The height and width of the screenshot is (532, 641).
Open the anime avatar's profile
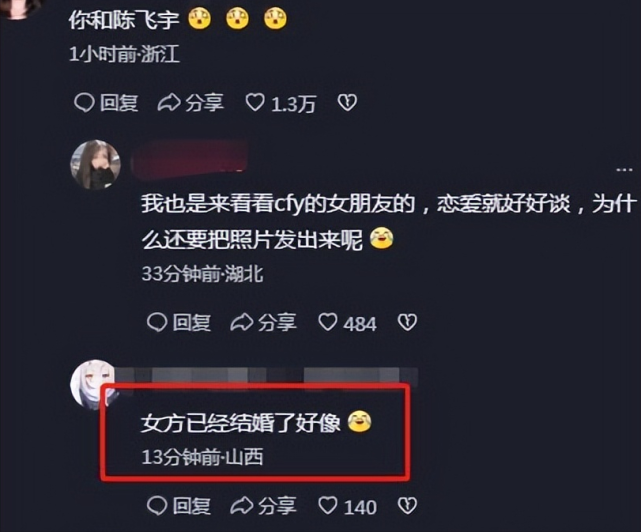click(x=92, y=385)
